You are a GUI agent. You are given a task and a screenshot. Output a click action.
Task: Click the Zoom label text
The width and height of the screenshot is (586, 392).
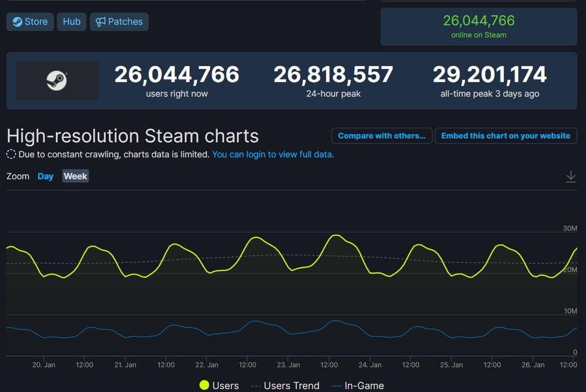tap(18, 176)
